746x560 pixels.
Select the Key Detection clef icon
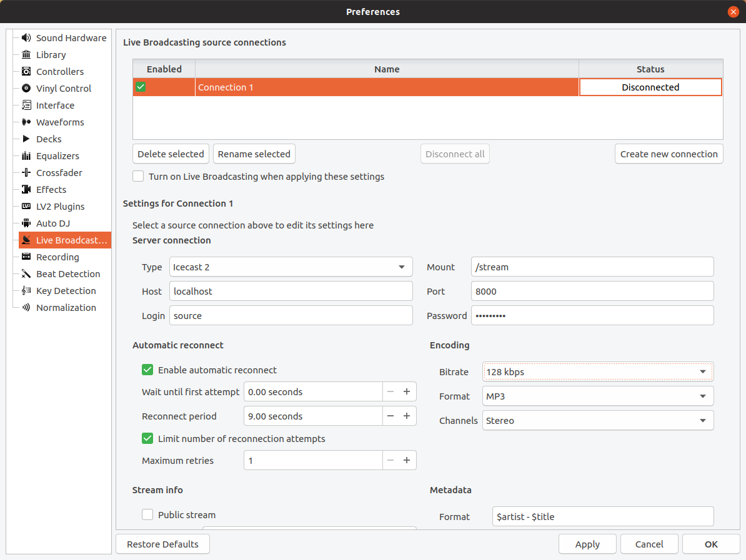[26, 290]
